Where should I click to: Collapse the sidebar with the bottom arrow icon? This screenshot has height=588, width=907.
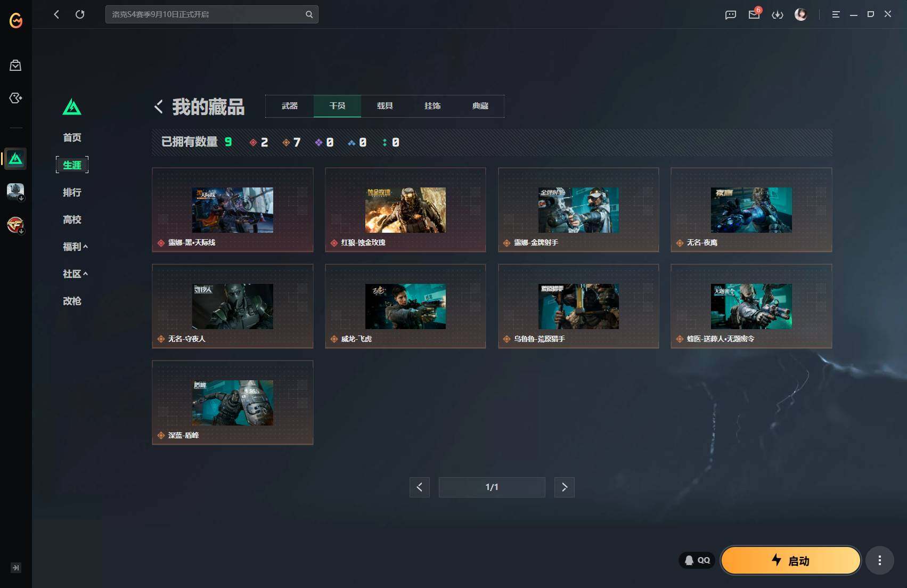tap(16, 568)
